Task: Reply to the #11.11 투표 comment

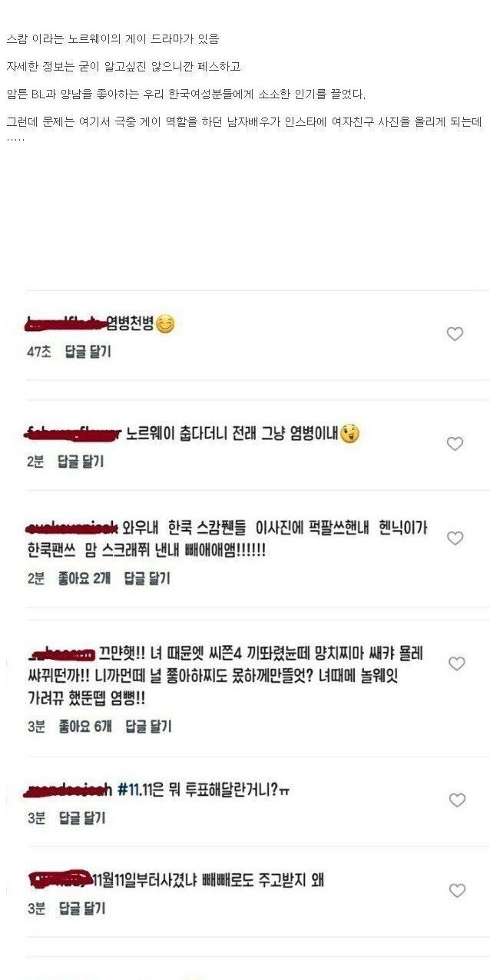Action: [81, 818]
